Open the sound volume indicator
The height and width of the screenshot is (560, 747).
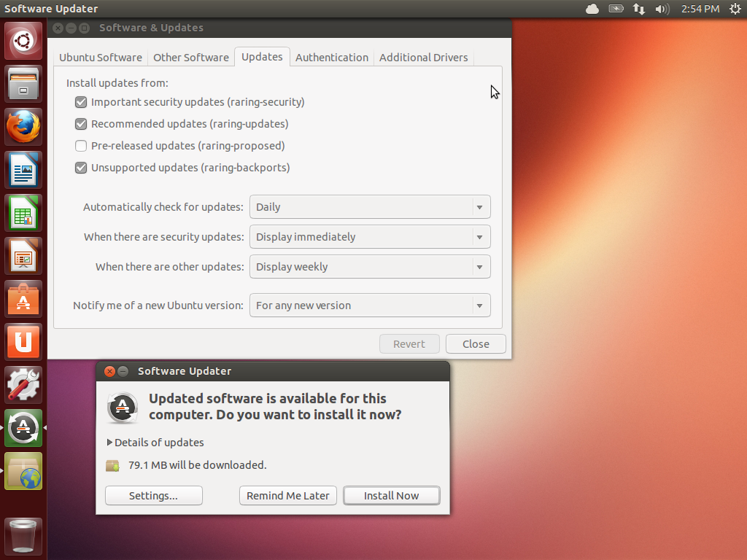pyautogui.click(x=662, y=9)
